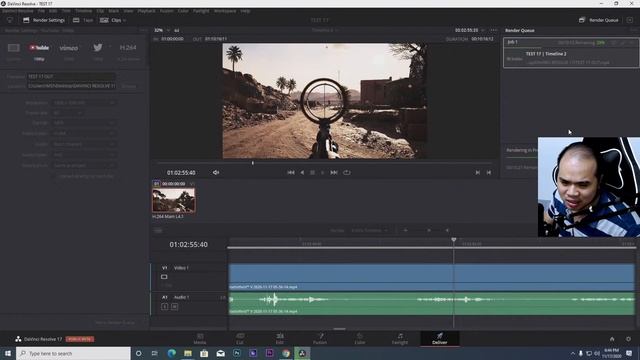Click the mark out point button
The image size is (640, 360).
coord(489,173)
